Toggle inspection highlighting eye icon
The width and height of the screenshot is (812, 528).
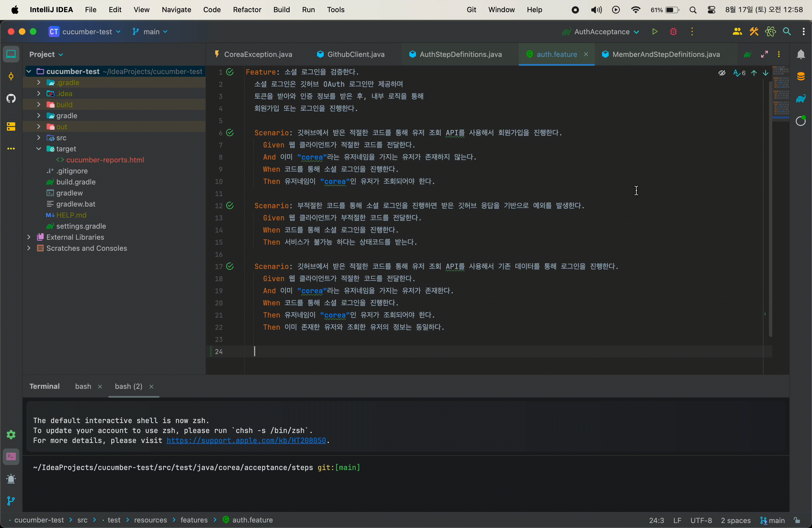pos(722,73)
